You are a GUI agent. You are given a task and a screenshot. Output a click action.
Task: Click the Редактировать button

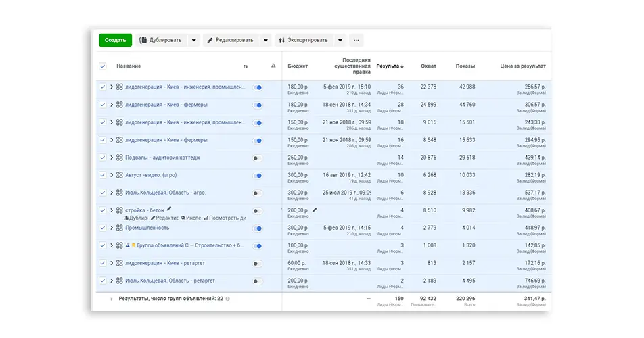pos(231,40)
